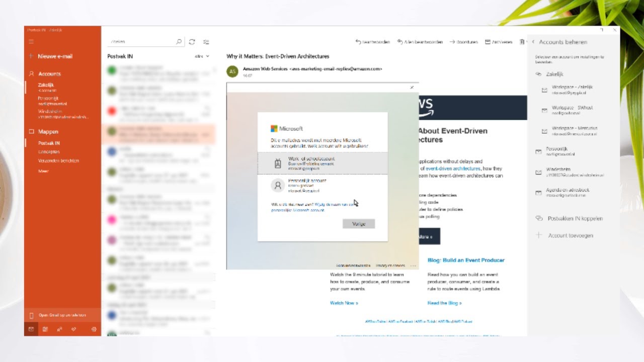Click Beantwoorden in the message toolbar

tap(373, 42)
